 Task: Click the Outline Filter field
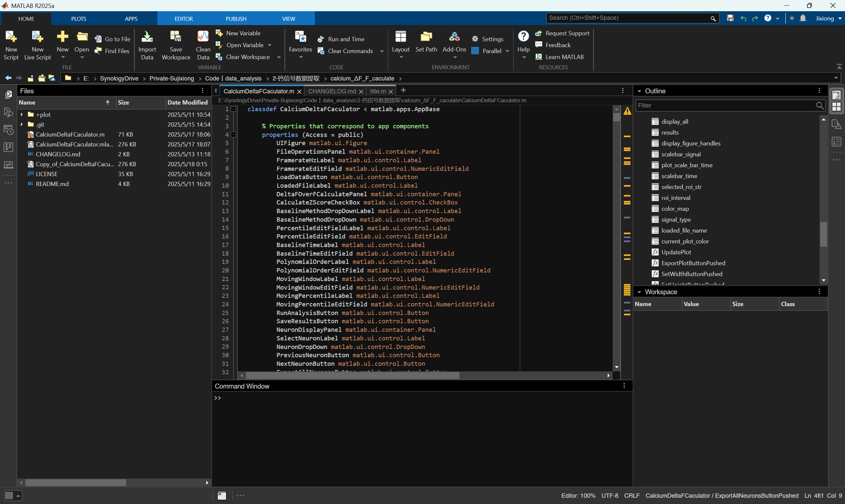pos(730,106)
